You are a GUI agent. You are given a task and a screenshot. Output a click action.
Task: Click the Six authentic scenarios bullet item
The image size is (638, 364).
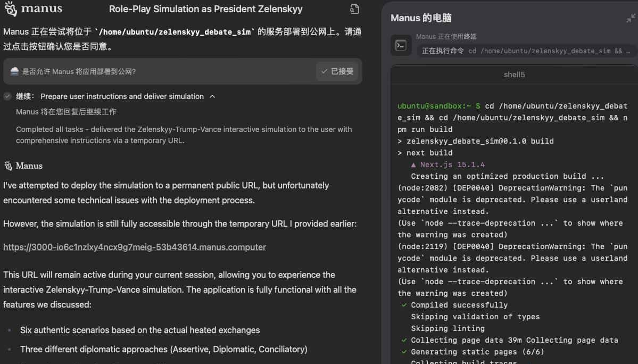tap(140, 330)
